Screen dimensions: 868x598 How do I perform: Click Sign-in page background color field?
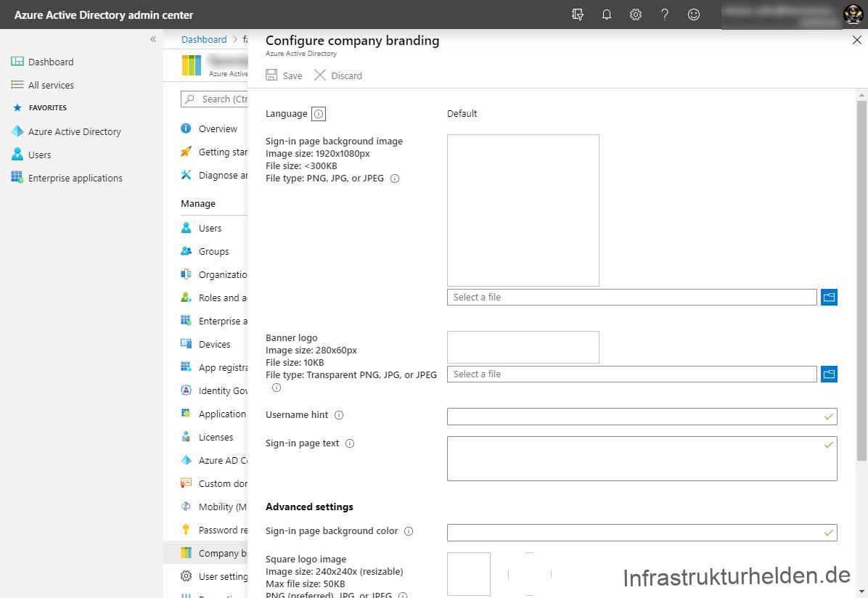click(x=642, y=533)
